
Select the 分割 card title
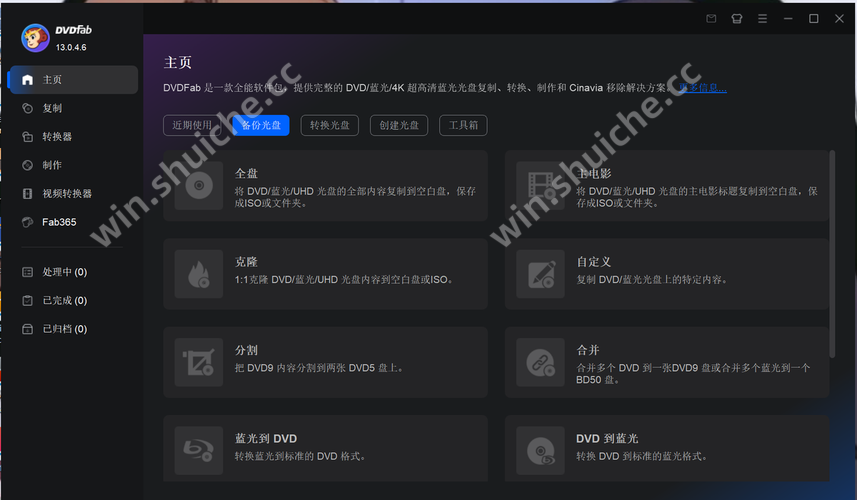tap(246, 350)
